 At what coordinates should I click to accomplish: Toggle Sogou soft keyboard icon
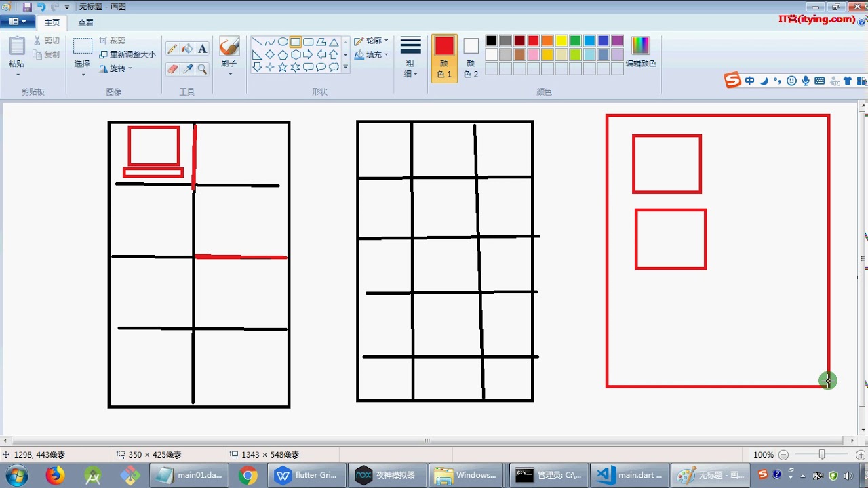coord(819,81)
